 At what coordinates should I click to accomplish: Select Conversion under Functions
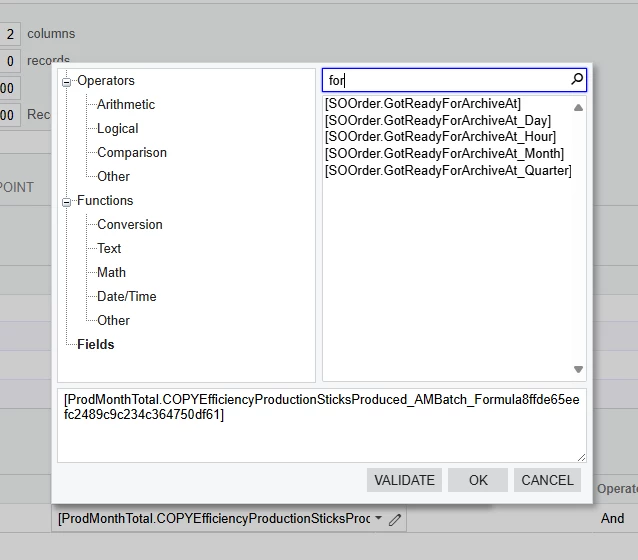(x=130, y=225)
